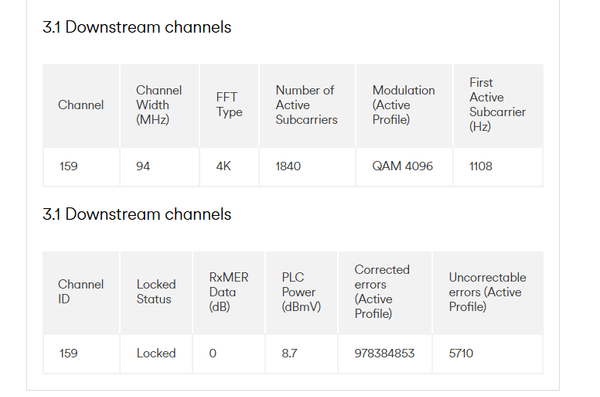600x397 pixels.
Task: Select the First Active Subcarrier (Hz) header
Action: tap(498, 105)
